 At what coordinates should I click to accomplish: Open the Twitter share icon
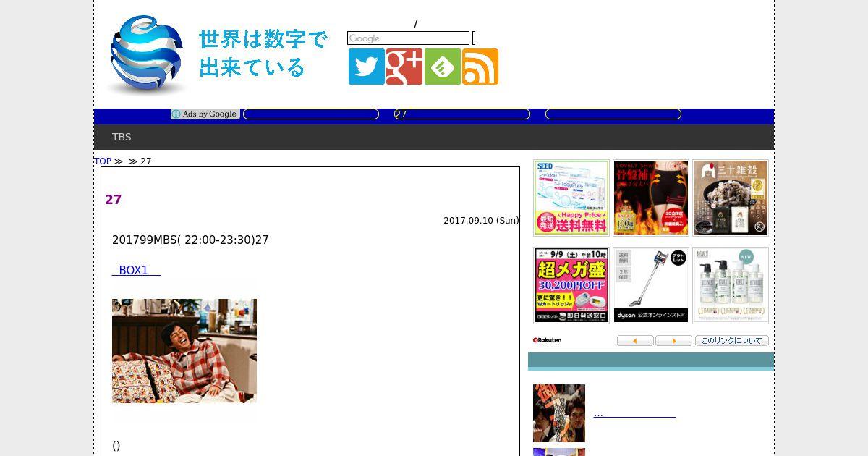(x=367, y=67)
